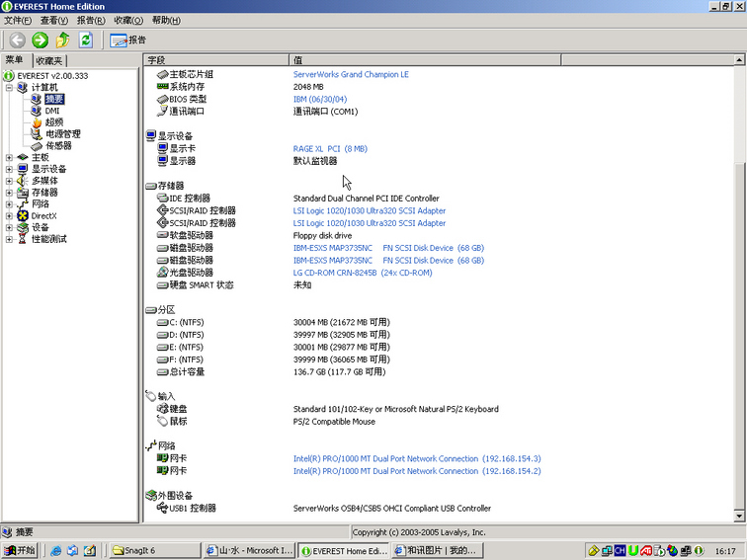This screenshot has width=747, height=560.
Task: Expand the 多媒体 tree node
Action: [9, 181]
